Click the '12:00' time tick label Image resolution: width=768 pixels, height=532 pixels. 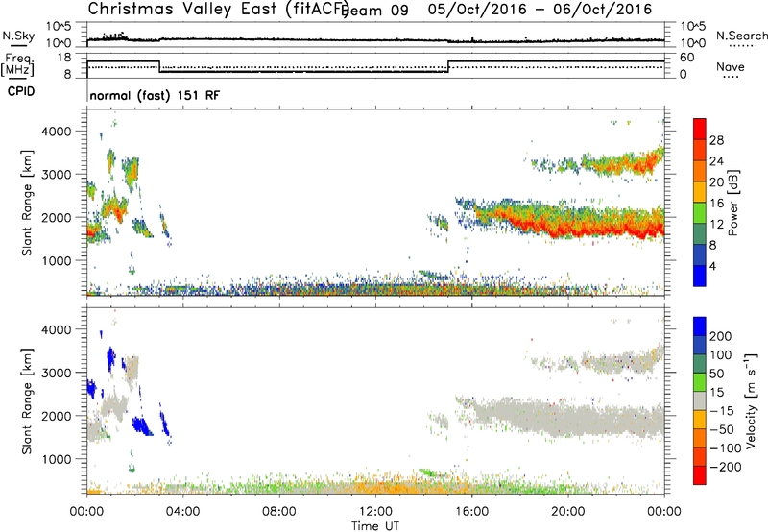point(375,512)
